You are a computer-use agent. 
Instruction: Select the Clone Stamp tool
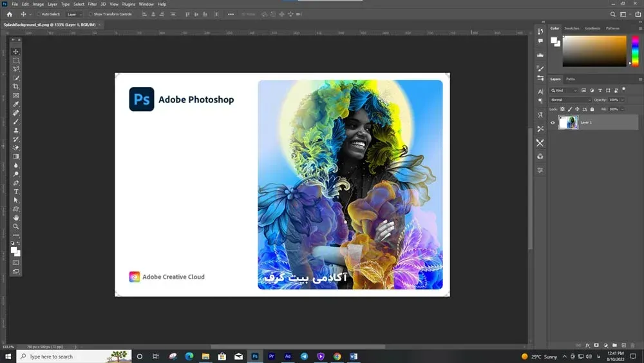tap(15, 130)
